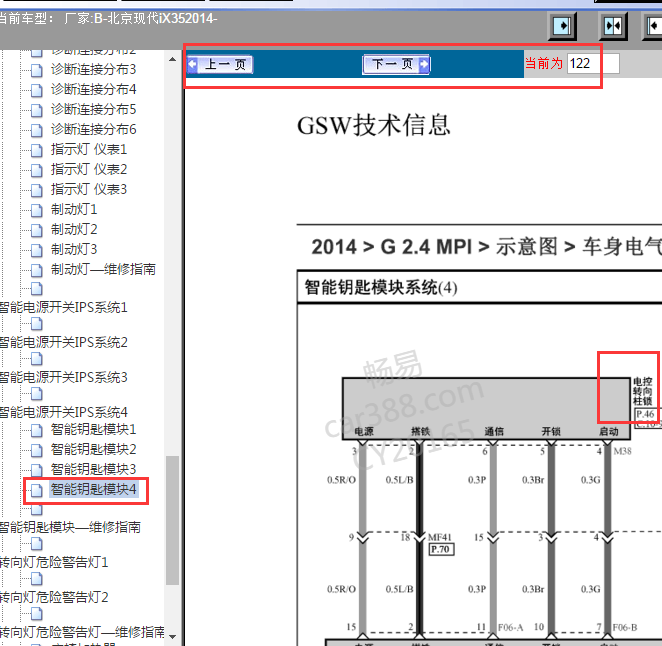Click document icon under 智能电源开关IPS系统1
Screen dimensions: 662x646
click(x=37, y=324)
